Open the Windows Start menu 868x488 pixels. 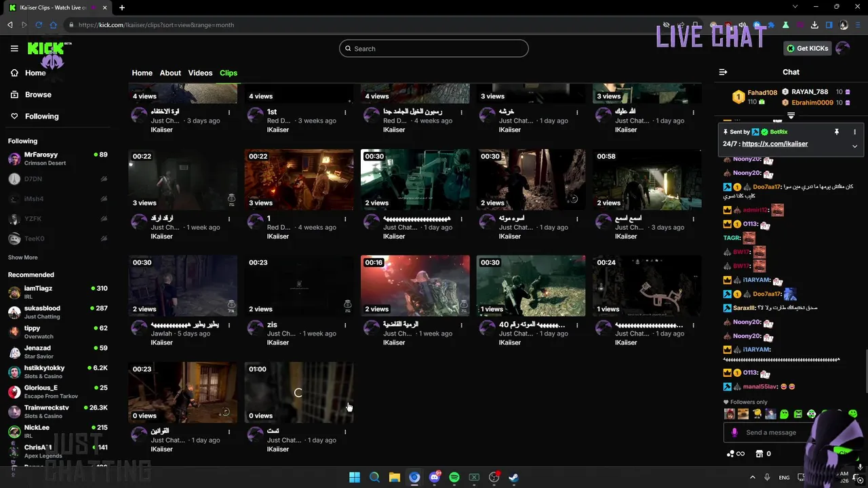(x=354, y=477)
